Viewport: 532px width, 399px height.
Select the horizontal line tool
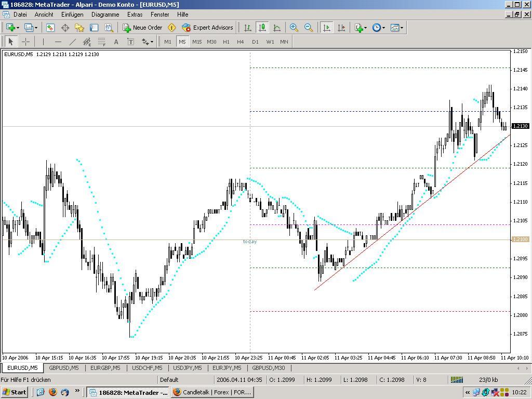58,42
